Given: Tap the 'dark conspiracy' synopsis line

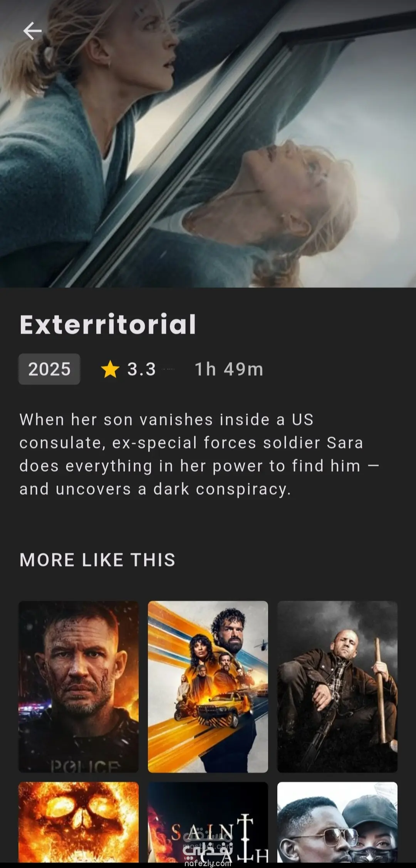Looking at the screenshot, I should pos(155,489).
